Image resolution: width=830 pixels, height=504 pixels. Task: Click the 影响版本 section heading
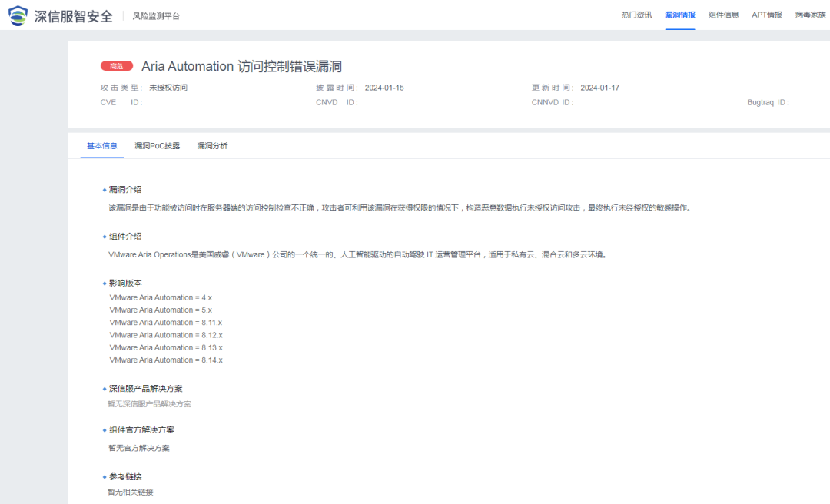(x=125, y=283)
